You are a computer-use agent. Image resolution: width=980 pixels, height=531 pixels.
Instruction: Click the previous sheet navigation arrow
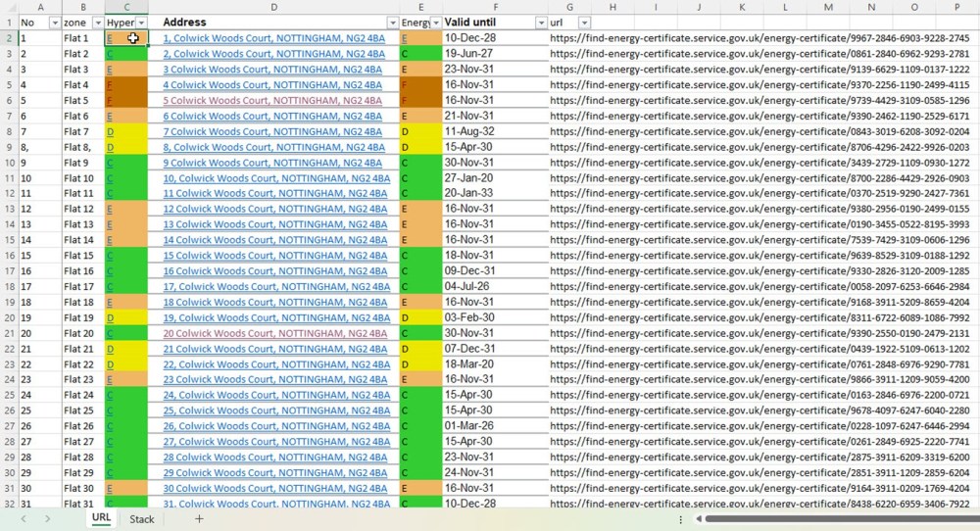22,518
